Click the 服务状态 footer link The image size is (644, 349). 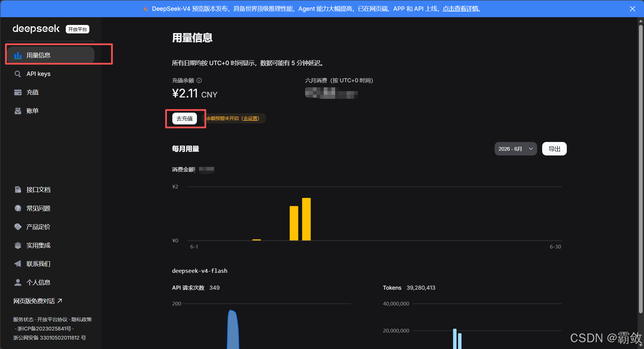pyautogui.click(x=23, y=319)
